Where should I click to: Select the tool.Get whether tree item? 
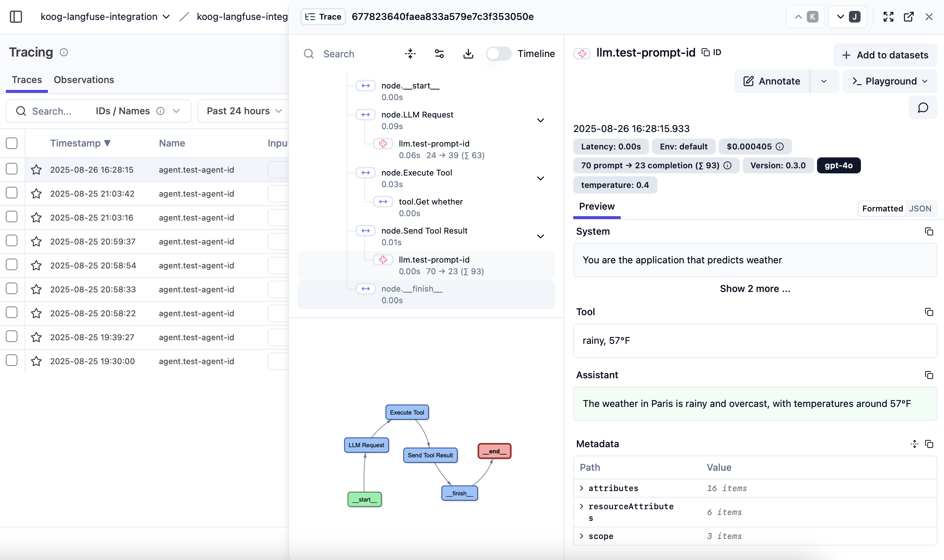[x=426, y=207]
